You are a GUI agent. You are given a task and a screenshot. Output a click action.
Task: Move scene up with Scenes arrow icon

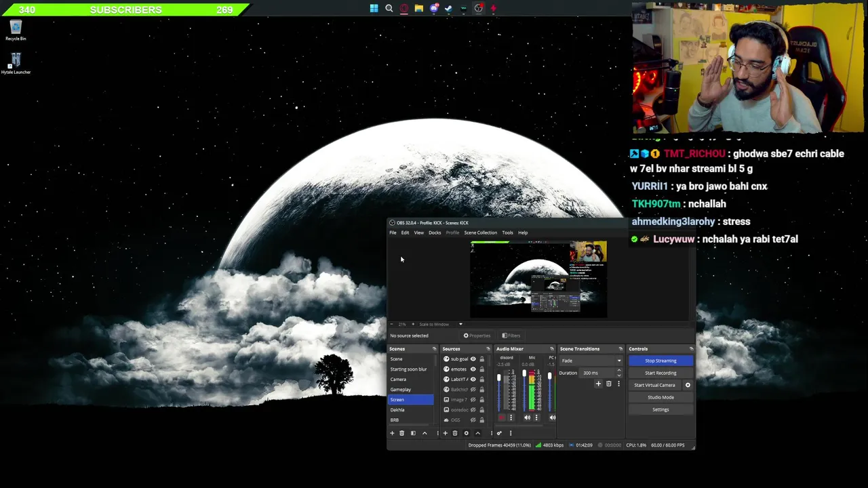(x=425, y=433)
